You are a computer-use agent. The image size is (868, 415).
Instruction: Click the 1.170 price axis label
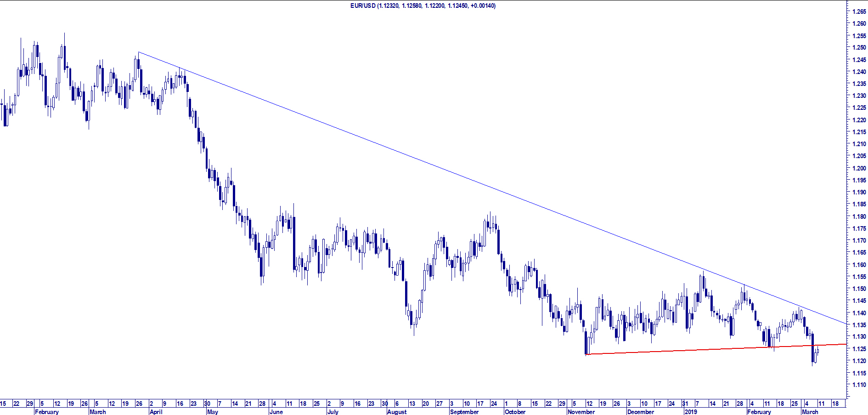click(x=859, y=240)
